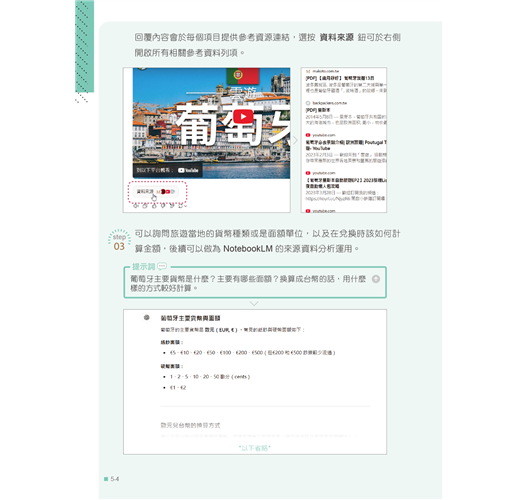Screen dimensions: 520x500
Task: Copy the response with the copy icon
Action: coord(145,206)
